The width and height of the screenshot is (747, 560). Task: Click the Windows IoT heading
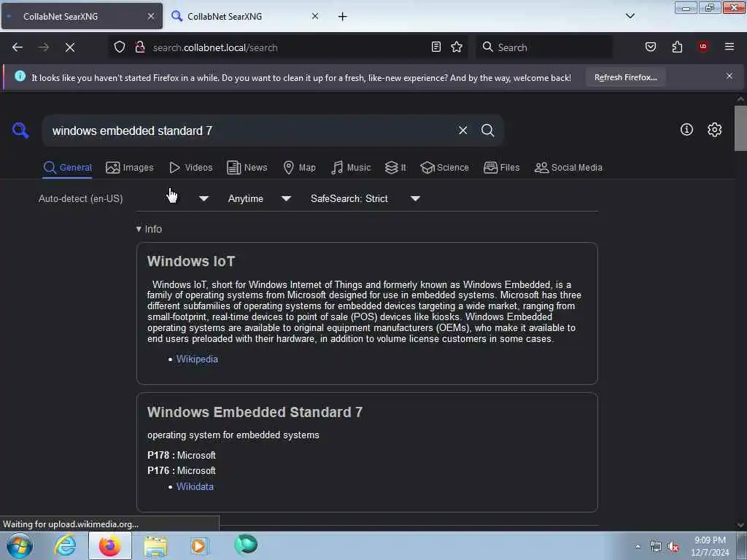(x=191, y=262)
